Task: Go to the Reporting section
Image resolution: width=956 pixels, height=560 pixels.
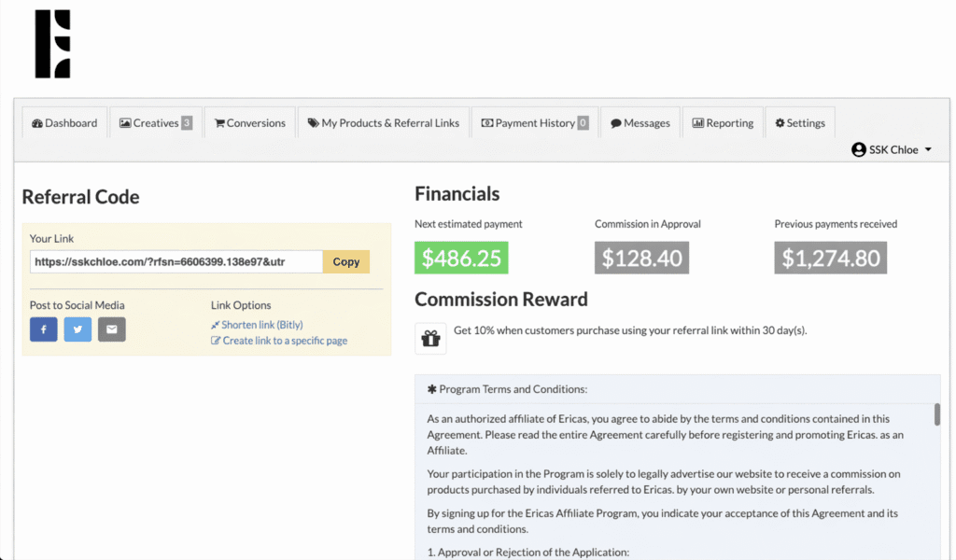Action: click(723, 122)
